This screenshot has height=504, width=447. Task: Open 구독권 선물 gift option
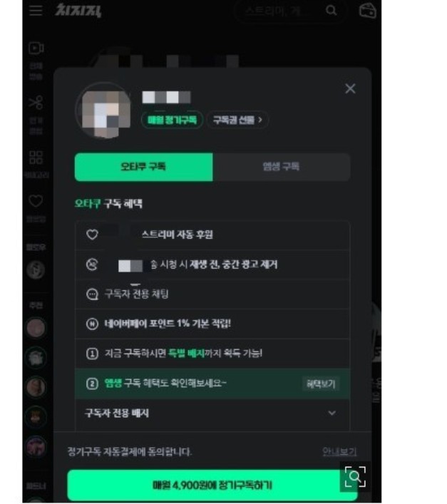(237, 120)
